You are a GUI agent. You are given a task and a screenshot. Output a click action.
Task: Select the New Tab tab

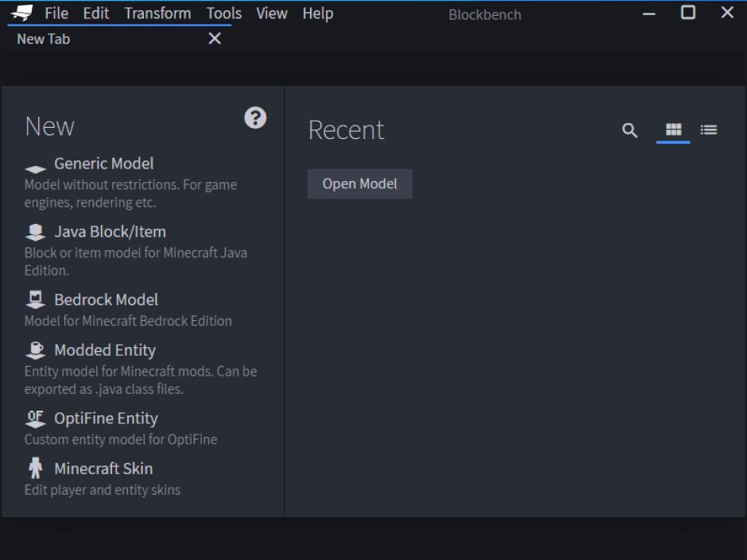point(119,39)
